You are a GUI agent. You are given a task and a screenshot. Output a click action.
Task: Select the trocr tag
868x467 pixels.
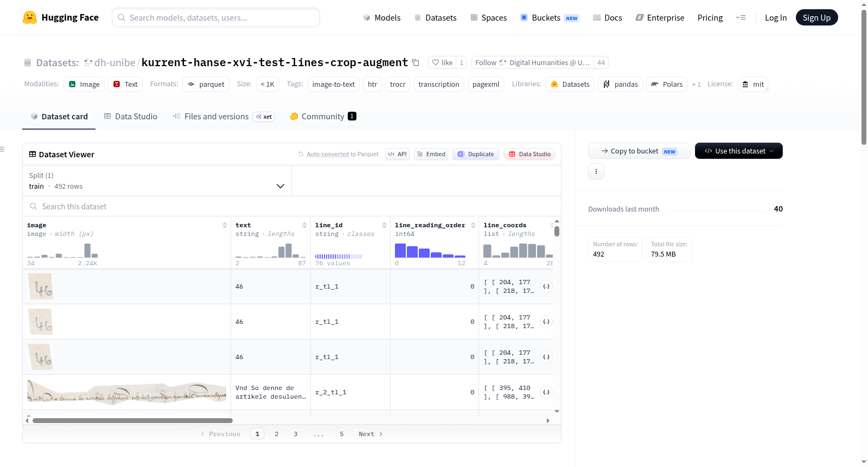398,84
